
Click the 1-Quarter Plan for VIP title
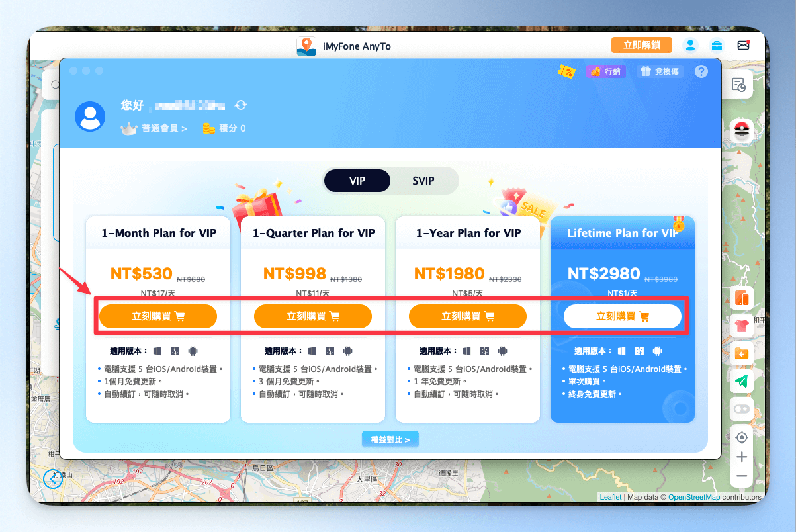[x=314, y=233]
